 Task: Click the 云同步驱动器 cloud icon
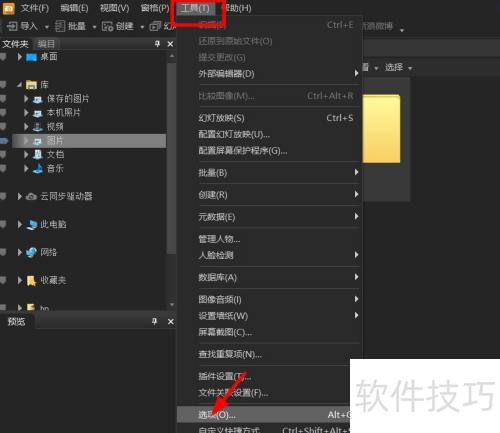31,197
